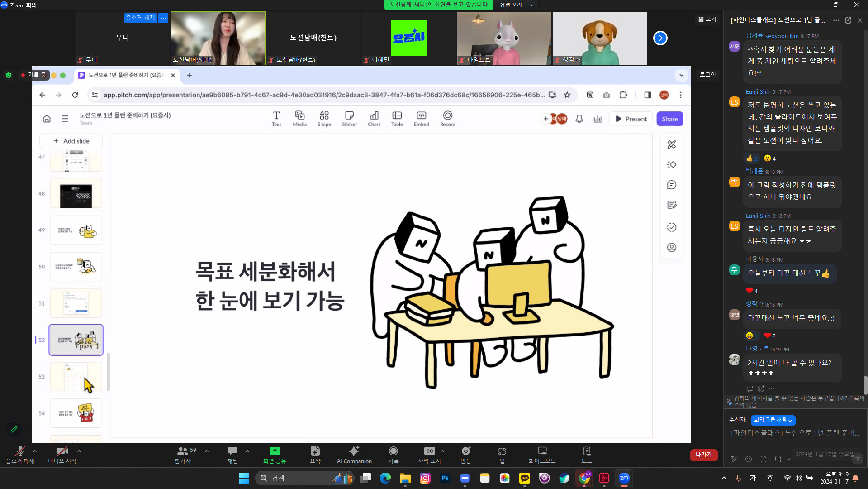Show next video participants arrow
This screenshot has height=489, width=868.
pos(660,38)
